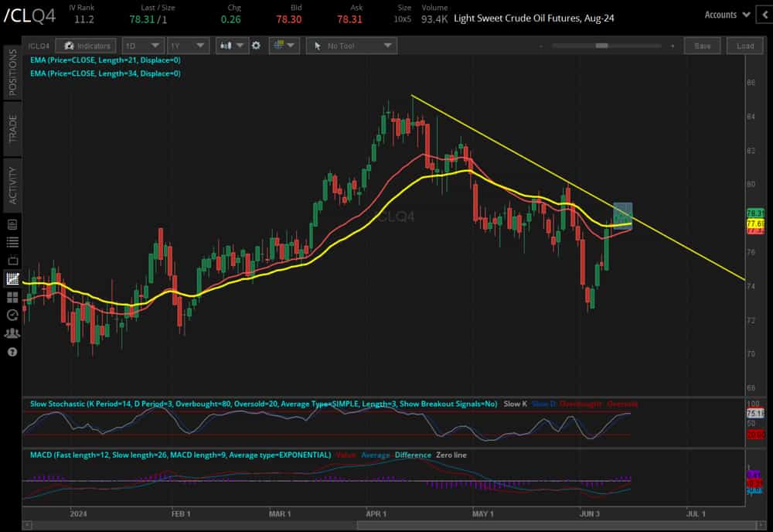Open the watchlist icon in the left sidebar
The height and width of the screenshot is (532, 773).
[x=11, y=241]
